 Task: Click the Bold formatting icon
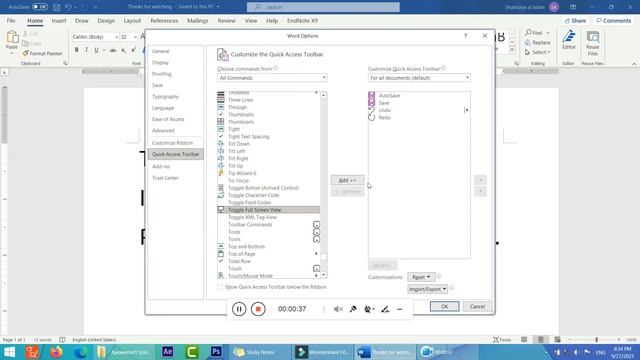coord(76,50)
